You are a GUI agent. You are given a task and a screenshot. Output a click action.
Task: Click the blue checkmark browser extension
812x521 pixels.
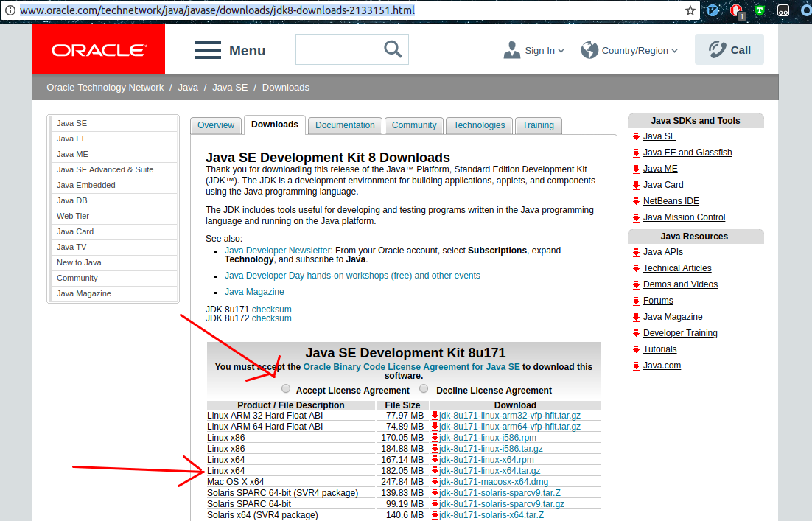[713, 10]
